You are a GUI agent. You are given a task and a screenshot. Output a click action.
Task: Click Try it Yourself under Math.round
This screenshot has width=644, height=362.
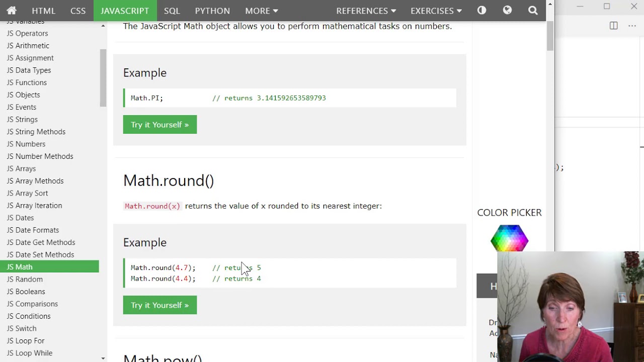click(159, 305)
